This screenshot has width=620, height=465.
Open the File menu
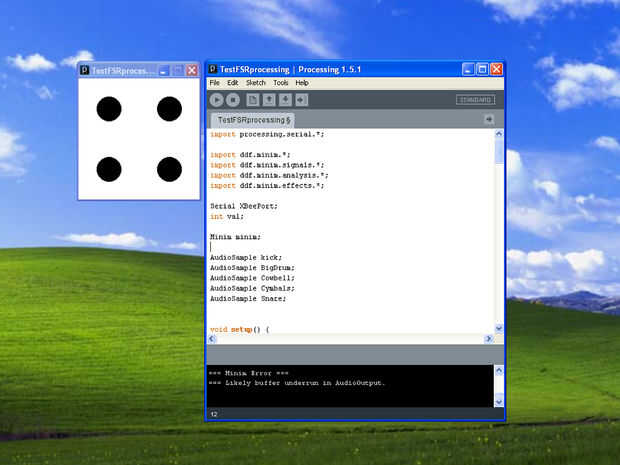[x=215, y=83]
